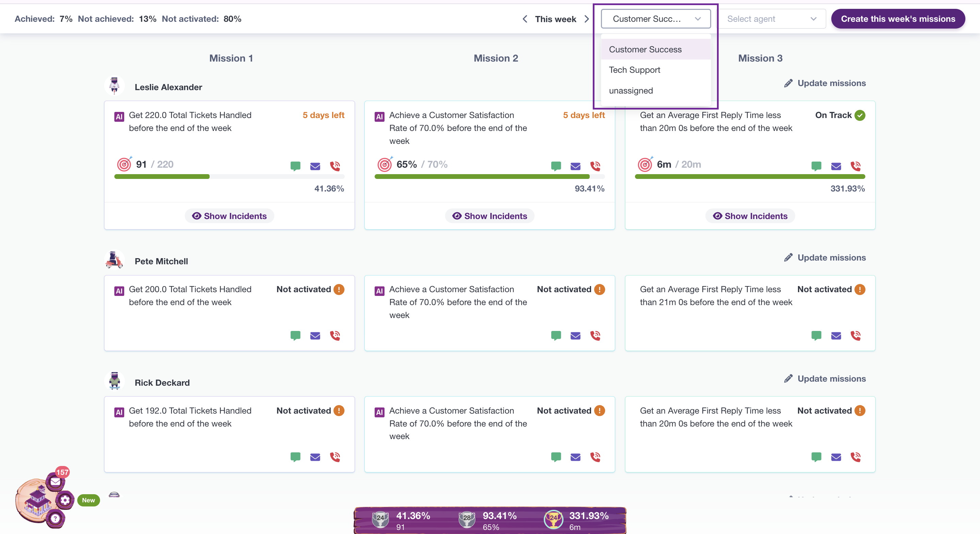
Task: Open the inbox icon with 157 badge
Action: [55, 482]
